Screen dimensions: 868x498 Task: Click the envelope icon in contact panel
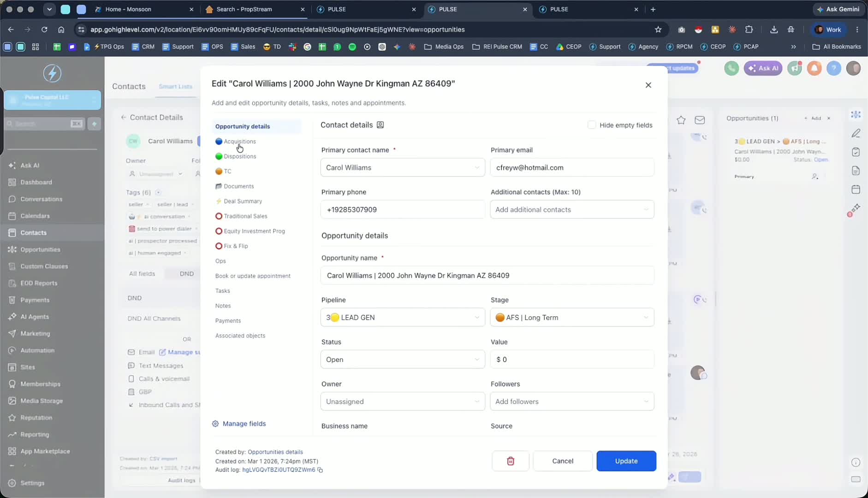coord(700,120)
